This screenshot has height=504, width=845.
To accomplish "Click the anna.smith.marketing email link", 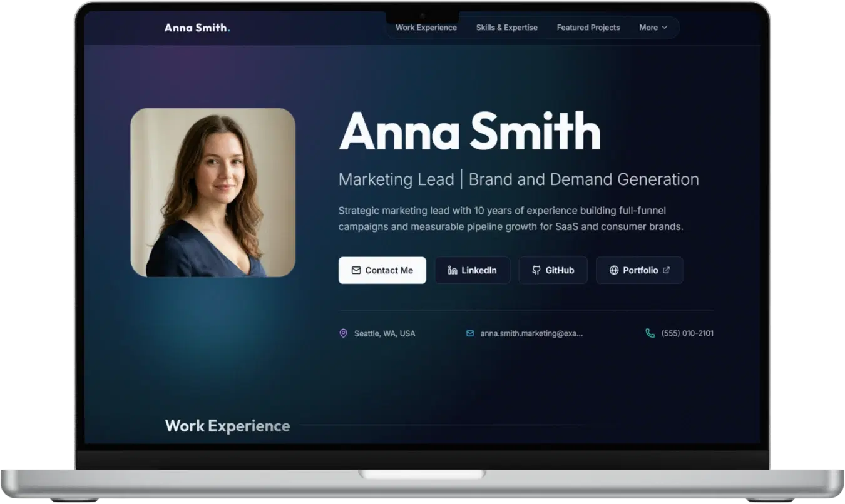I will point(531,333).
